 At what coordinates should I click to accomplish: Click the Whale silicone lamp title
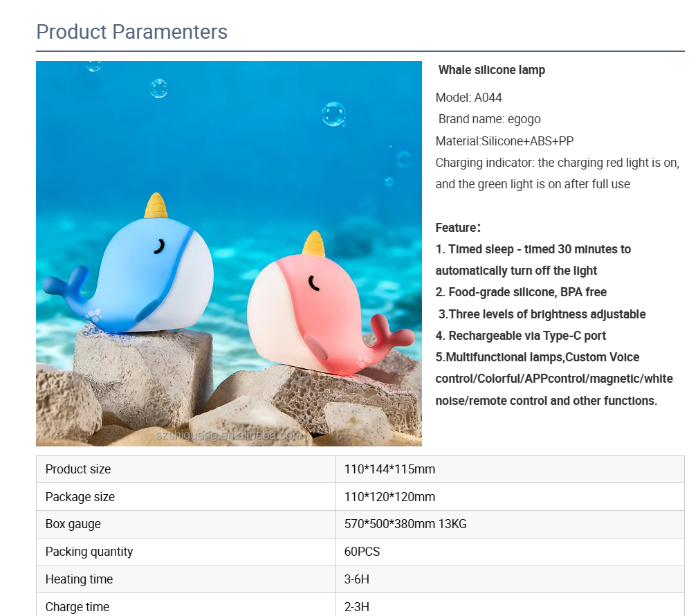(x=491, y=70)
